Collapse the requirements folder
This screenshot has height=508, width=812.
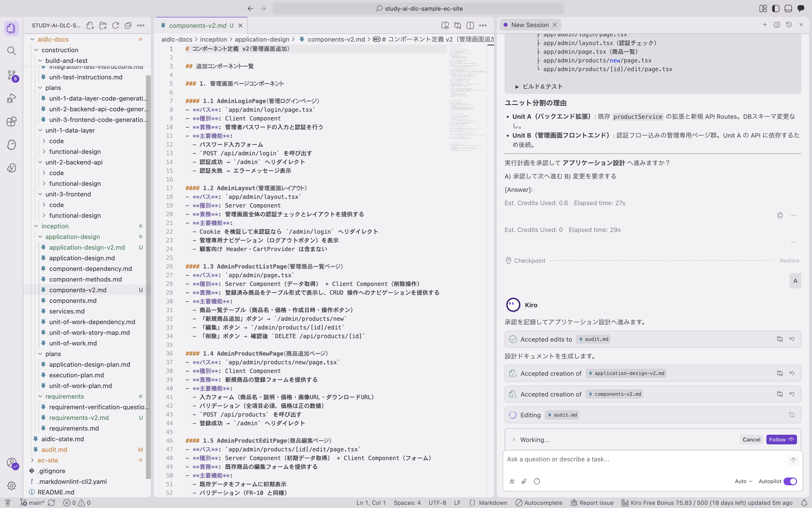pyautogui.click(x=40, y=396)
